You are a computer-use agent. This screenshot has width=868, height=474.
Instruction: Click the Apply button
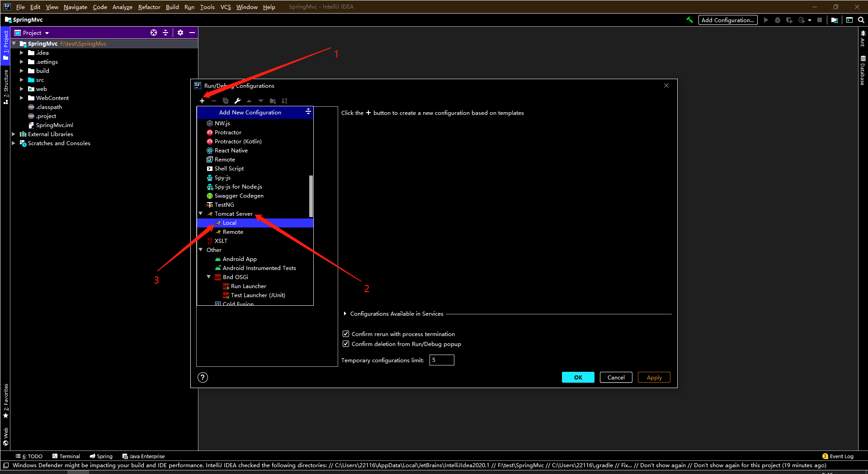[654, 377]
